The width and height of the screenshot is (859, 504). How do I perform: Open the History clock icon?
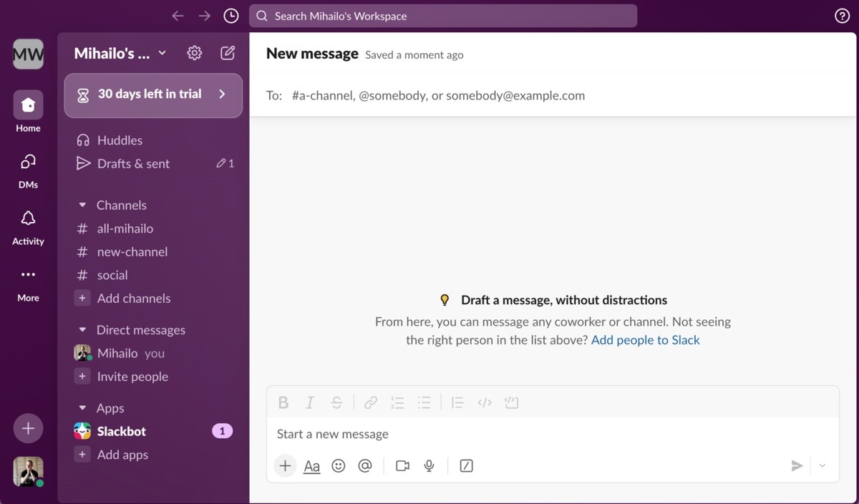pos(230,16)
